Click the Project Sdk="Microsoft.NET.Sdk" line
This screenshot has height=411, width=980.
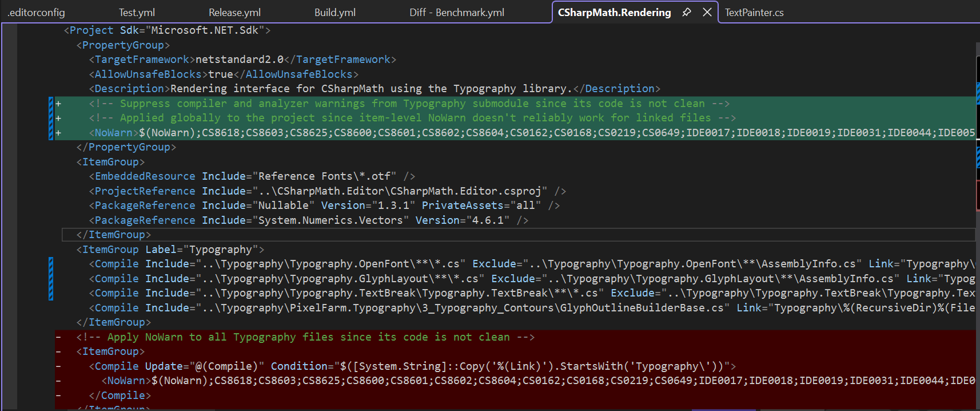(167, 30)
